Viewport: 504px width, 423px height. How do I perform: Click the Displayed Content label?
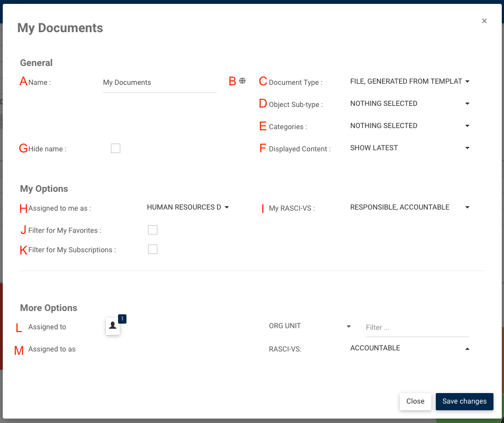point(299,149)
